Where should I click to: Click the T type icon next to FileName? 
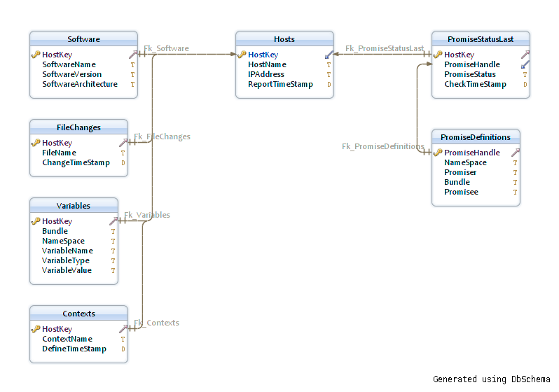pos(123,153)
